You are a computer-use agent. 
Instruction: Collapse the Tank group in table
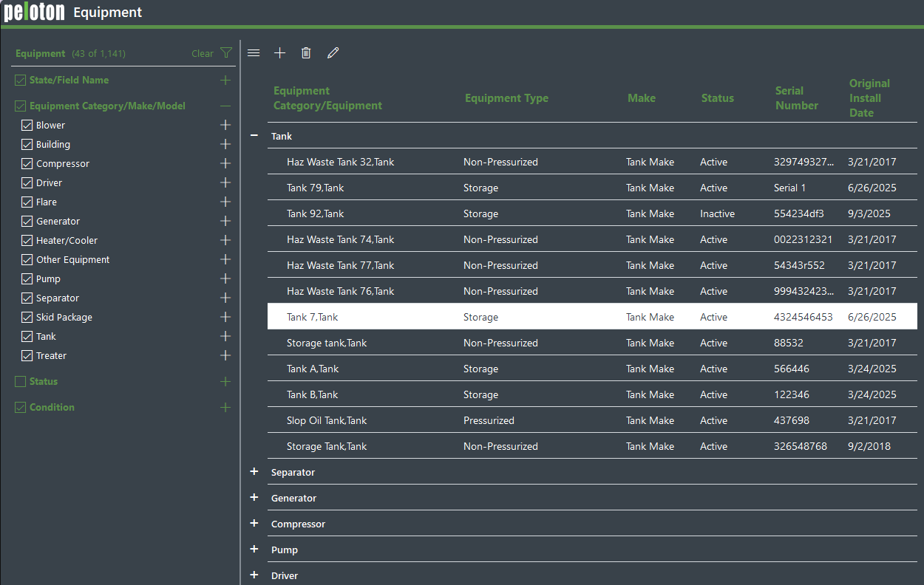pos(254,136)
